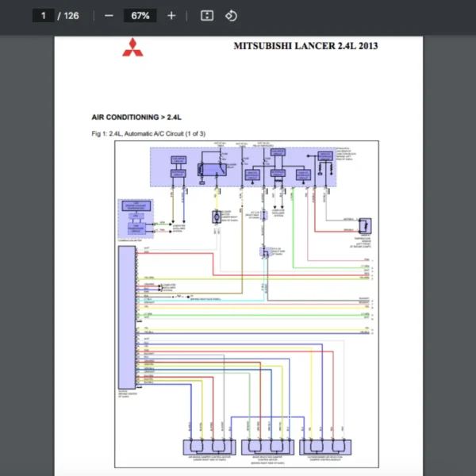Click the current page number field
Screen dimensions: 476x476
click(x=44, y=16)
